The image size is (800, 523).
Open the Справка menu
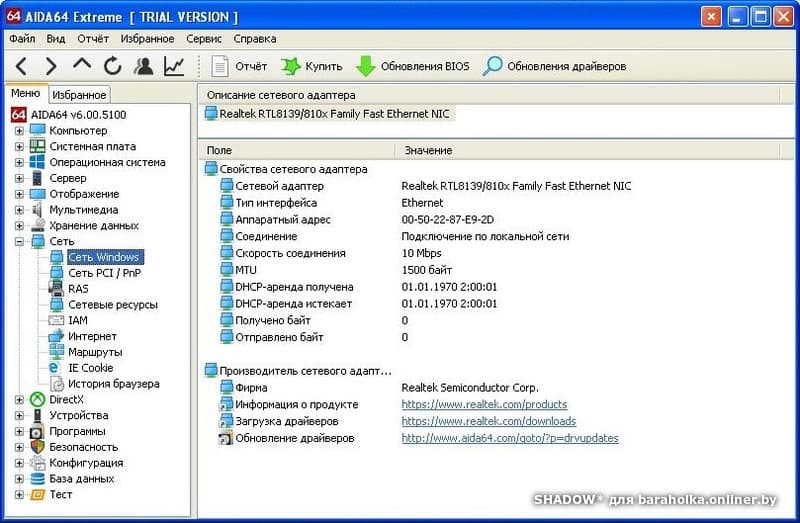(255, 39)
